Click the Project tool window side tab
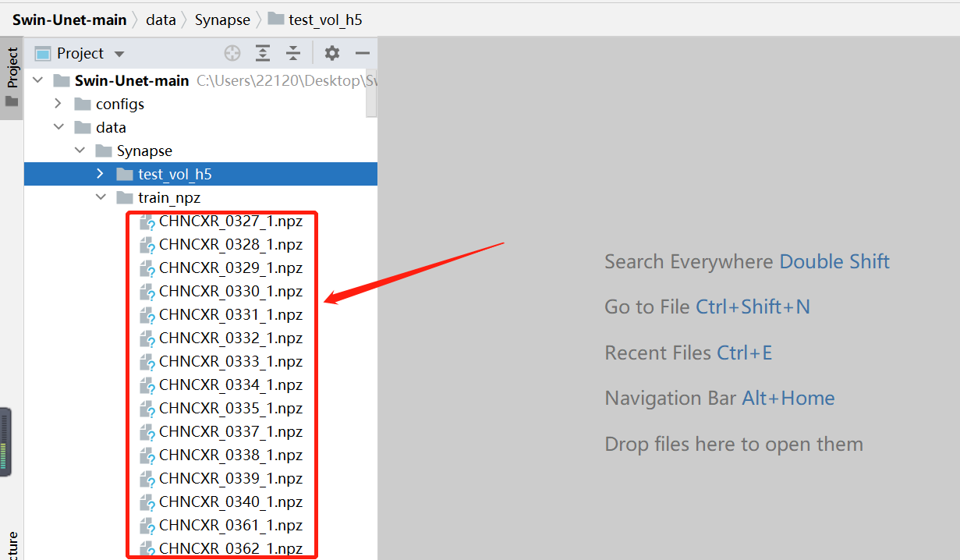 click(12, 70)
